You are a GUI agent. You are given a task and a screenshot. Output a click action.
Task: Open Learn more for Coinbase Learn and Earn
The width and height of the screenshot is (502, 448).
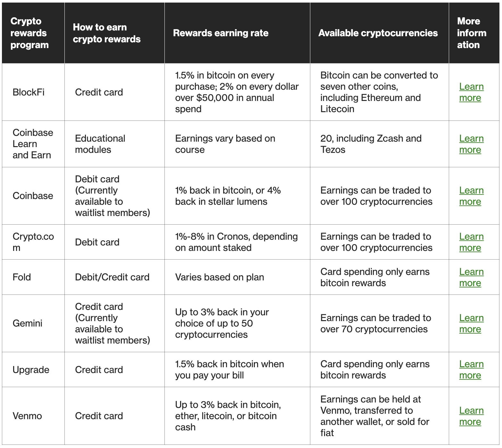click(x=471, y=144)
